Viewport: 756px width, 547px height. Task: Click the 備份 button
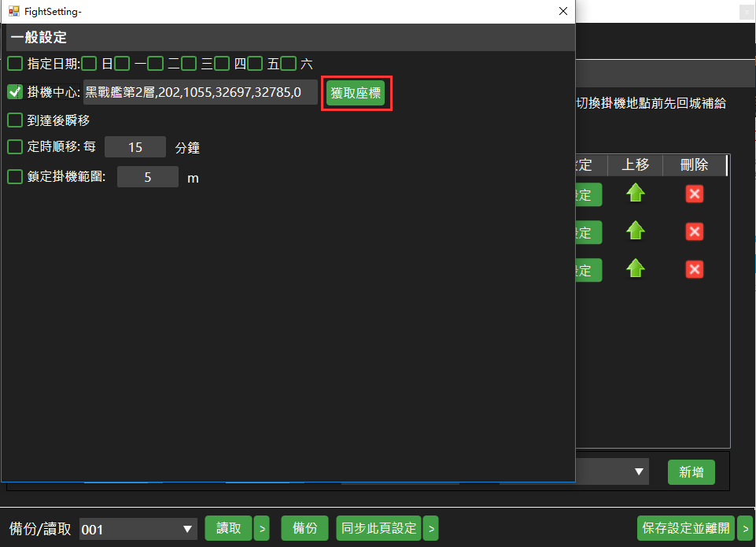[x=304, y=529]
